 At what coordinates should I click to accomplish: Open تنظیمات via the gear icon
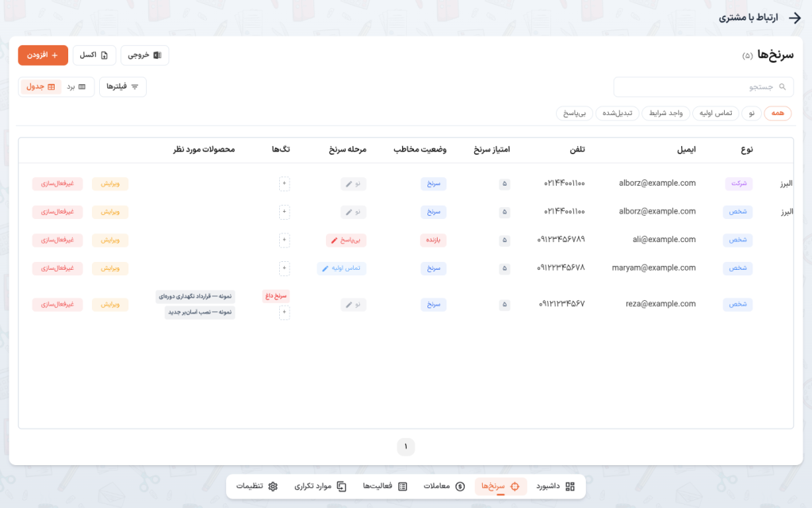tap(273, 487)
